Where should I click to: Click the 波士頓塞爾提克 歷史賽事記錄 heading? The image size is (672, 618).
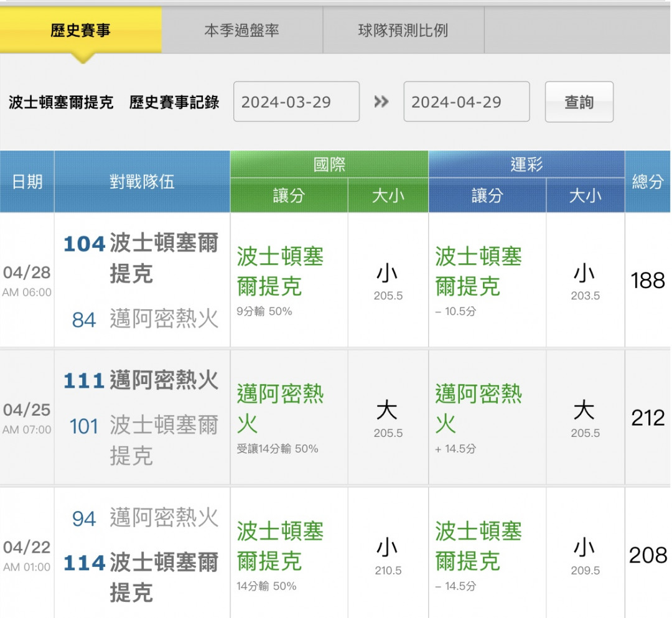pos(114,102)
